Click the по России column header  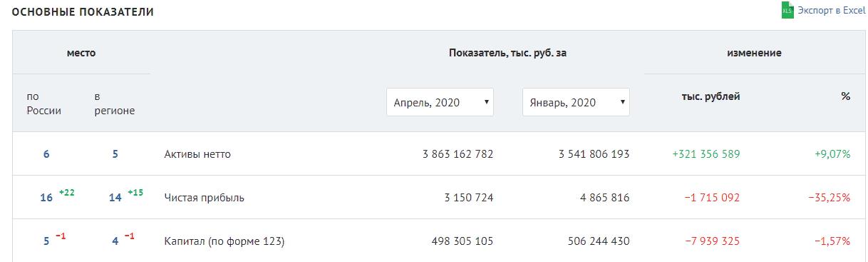pos(44,104)
